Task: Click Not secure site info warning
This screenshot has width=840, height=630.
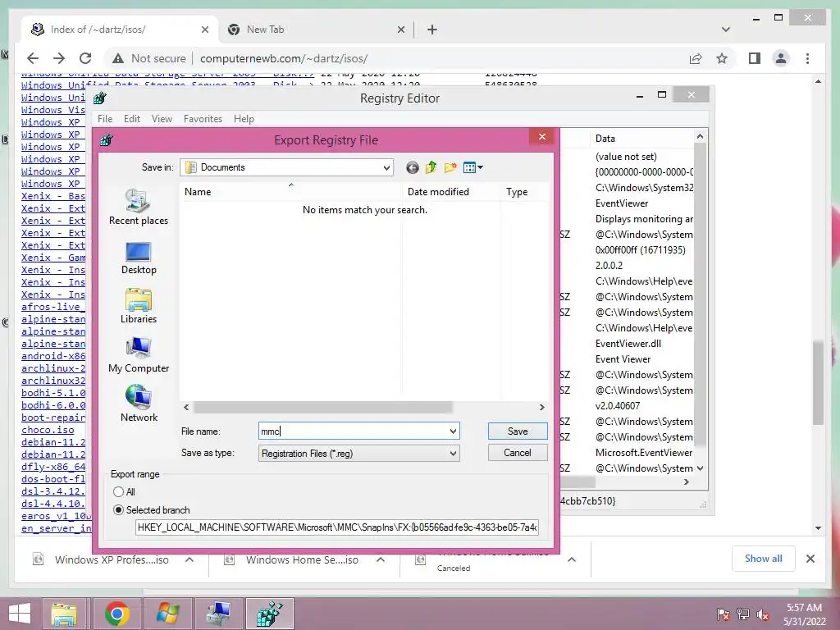Action: pos(149,58)
